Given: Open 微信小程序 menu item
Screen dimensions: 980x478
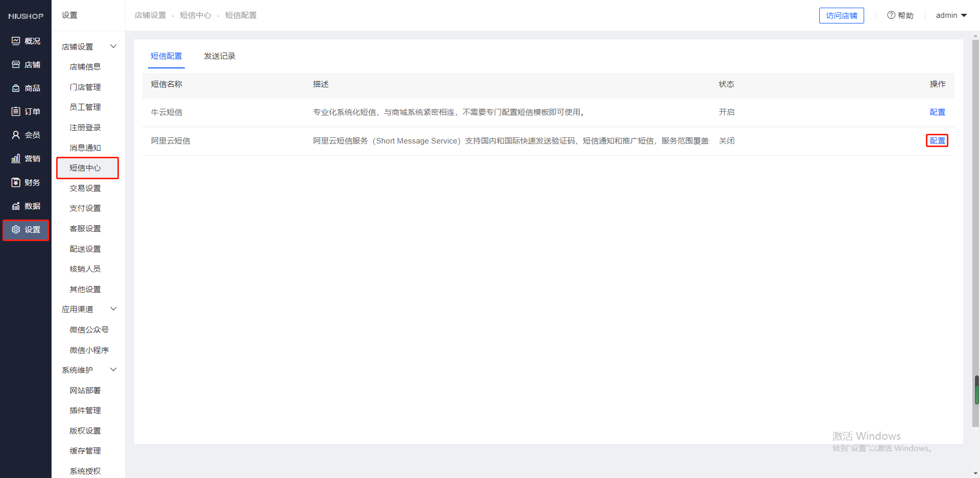Looking at the screenshot, I should pos(89,350).
